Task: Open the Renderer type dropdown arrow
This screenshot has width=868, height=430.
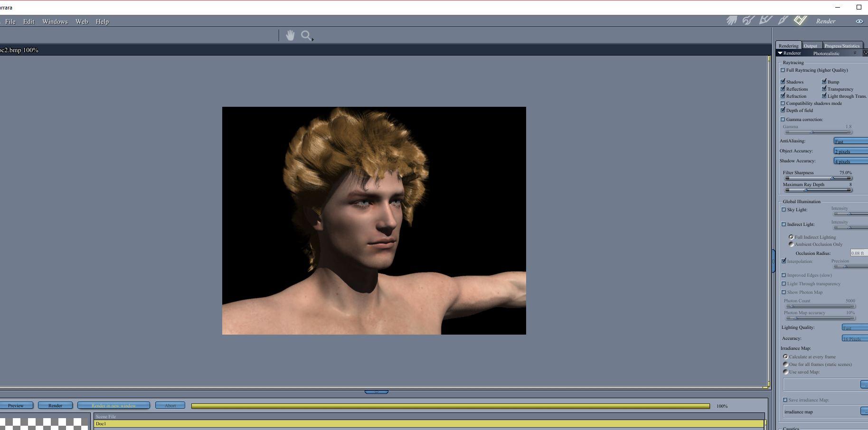Action: coord(855,53)
